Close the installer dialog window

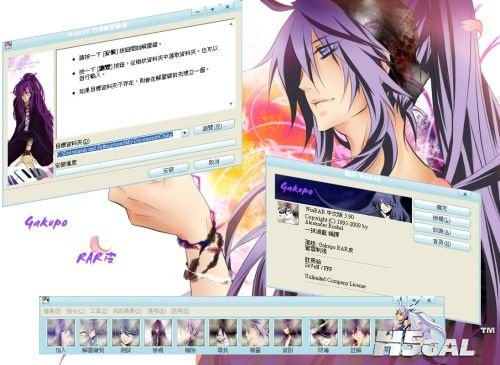click(228, 7)
